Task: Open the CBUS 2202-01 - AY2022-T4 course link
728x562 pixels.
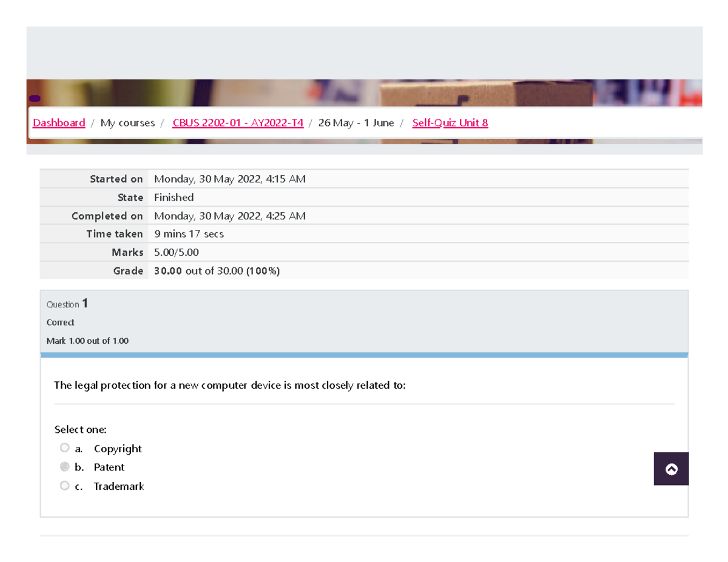Action: click(238, 122)
